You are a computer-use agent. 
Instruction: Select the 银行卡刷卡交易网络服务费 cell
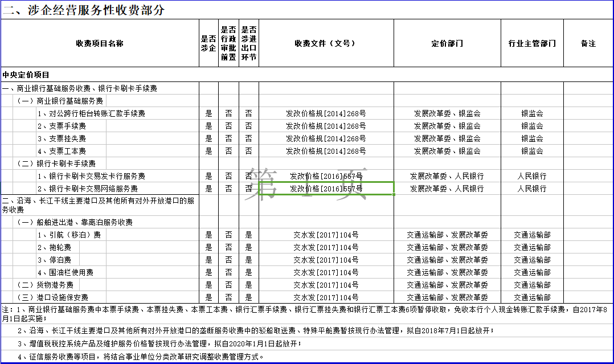tap(117, 189)
